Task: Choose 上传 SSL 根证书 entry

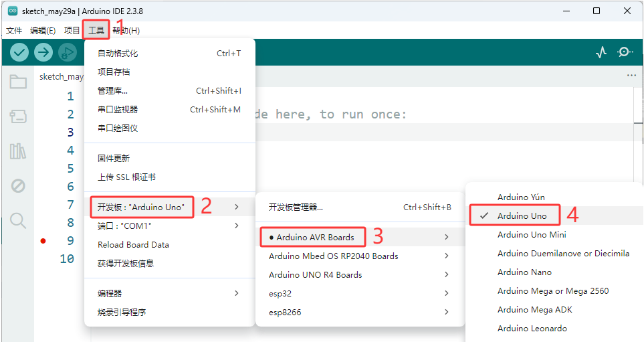Action: tap(170, 177)
